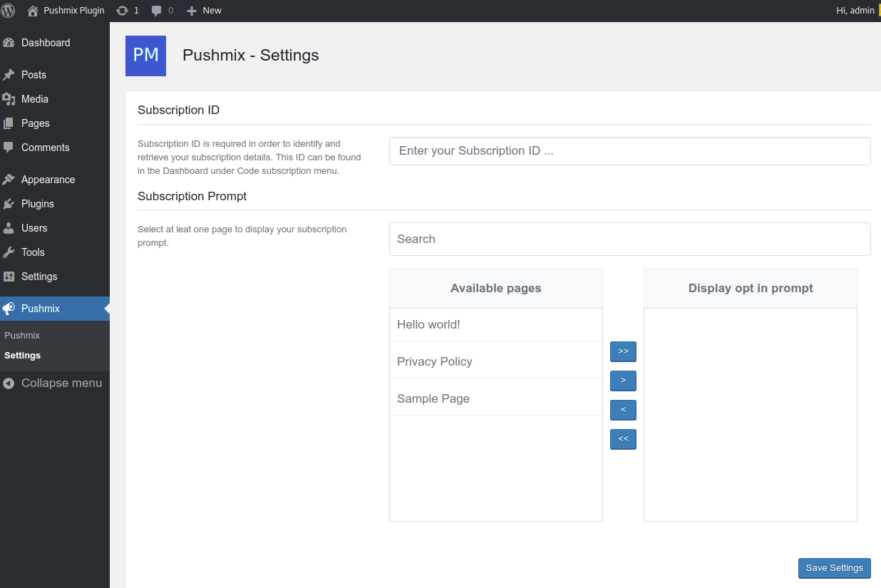Click the Media icon in sidebar

[9, 99]
